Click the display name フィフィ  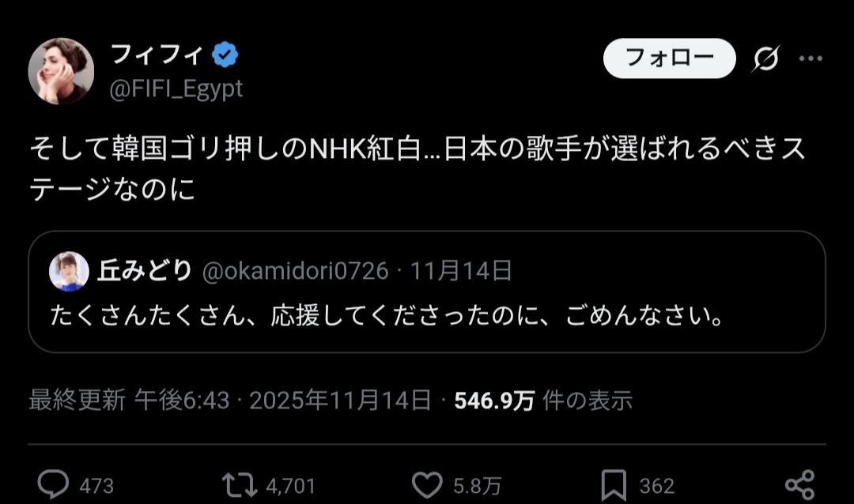[157, 55]
